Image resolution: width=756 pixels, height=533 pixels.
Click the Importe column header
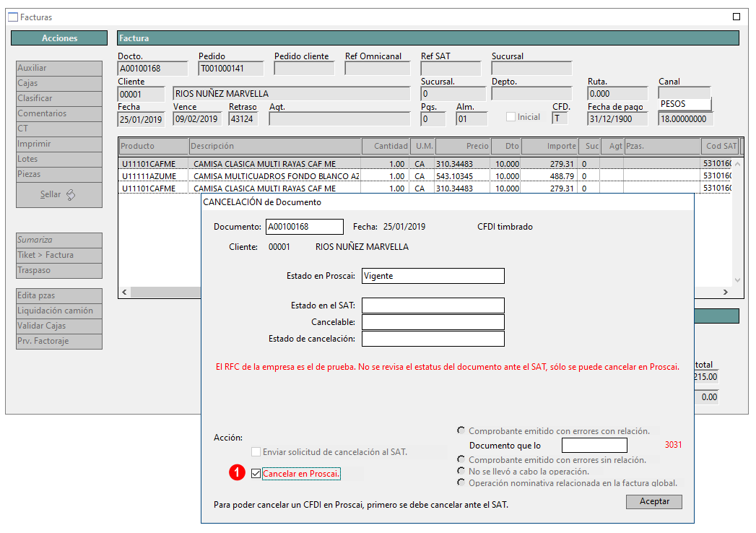(549, 146)
